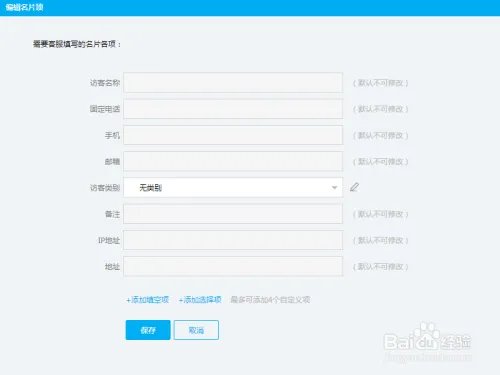Click the 地址 input field
500x375 pixels.
(x=233, y=267)
